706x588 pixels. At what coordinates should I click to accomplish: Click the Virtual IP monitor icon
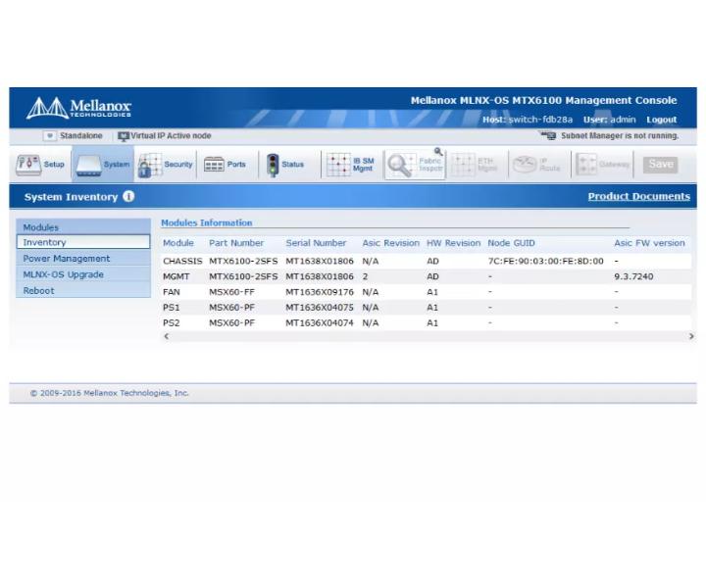click(124, 136)
